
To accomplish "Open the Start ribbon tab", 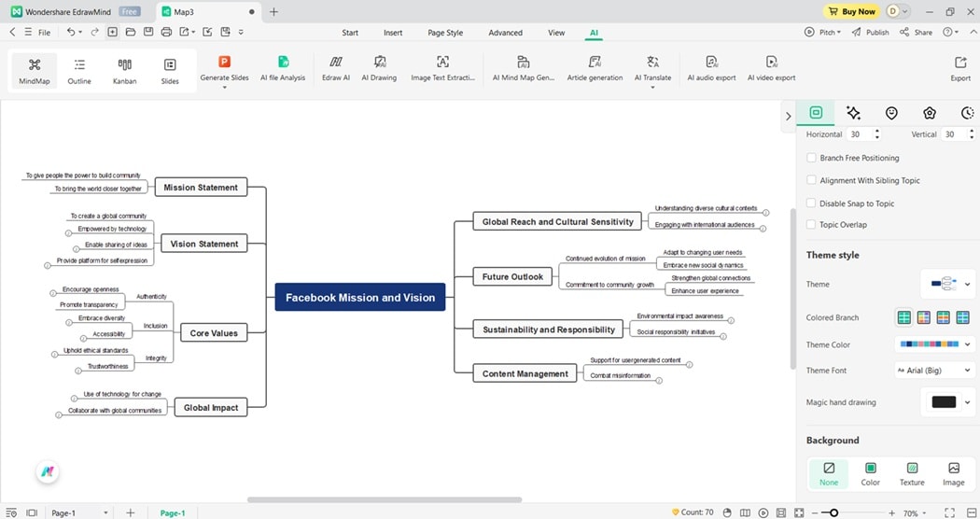I will pos(350,33).
